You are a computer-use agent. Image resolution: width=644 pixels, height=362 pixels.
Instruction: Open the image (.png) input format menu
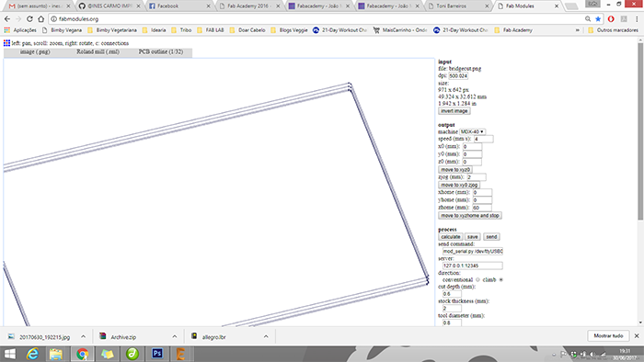click(x=35, y=52)
